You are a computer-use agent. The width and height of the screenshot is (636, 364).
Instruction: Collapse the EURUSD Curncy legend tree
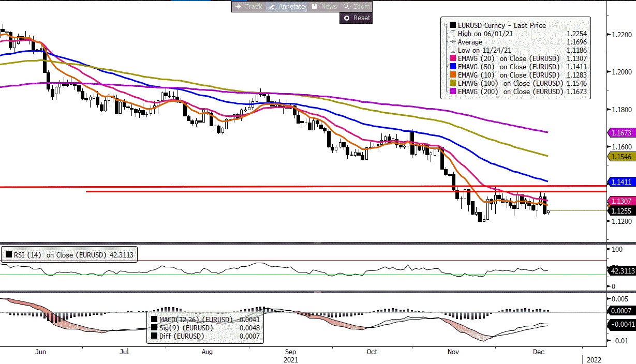click(446, 25)
